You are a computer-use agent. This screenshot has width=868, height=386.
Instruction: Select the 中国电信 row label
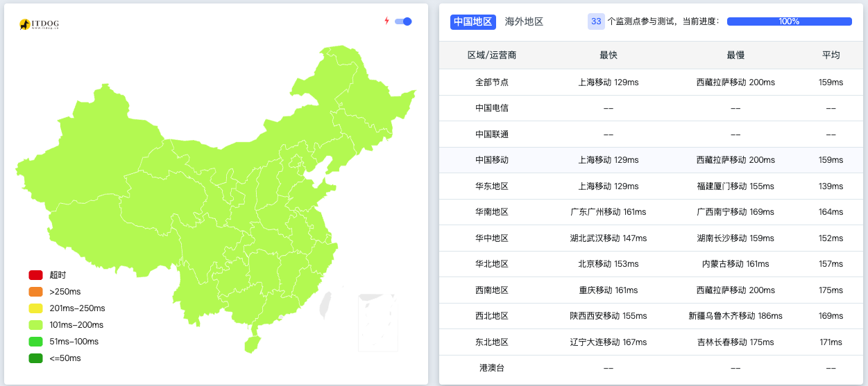[492, 108]
